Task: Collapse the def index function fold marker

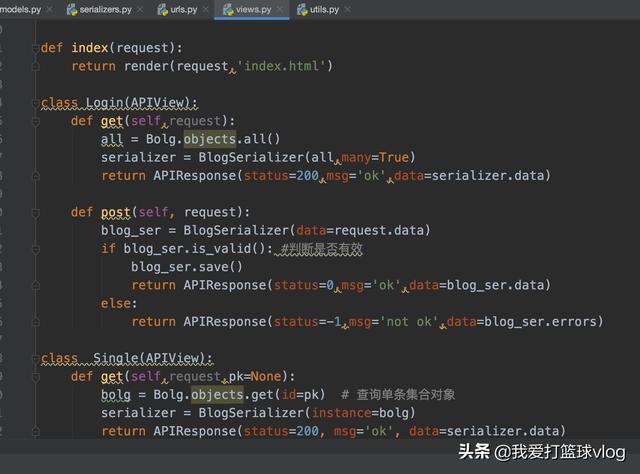Action: [36, 48]
